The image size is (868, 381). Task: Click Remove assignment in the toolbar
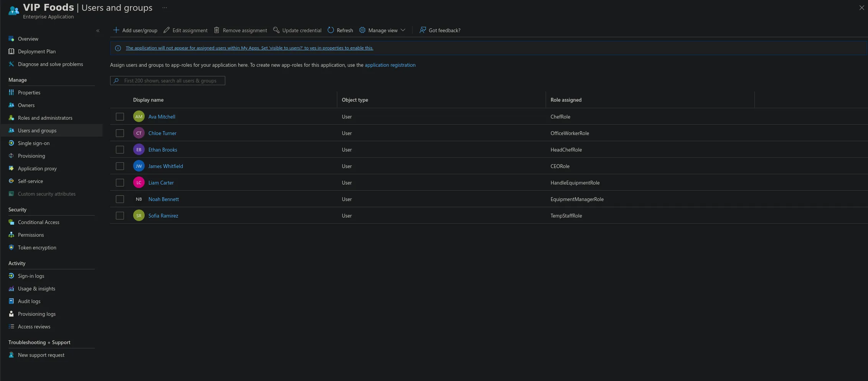[240, 30]
